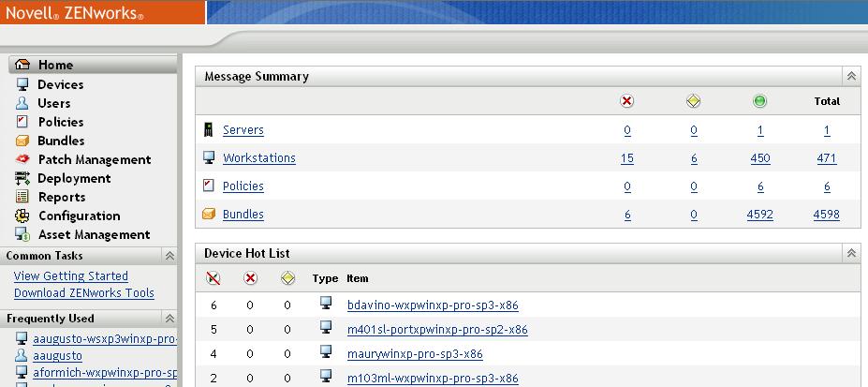Click the Workstations warning count of 6
868x387 pixels.
pyautogui.click(x=694, y=158)
